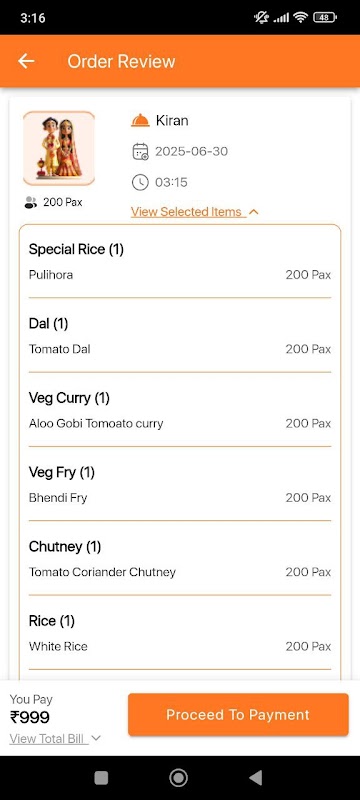The width and height of the screenshot is (360, 800).
Task: Select the Tomato Coriander Chutney item
Action: coord(102,572)
